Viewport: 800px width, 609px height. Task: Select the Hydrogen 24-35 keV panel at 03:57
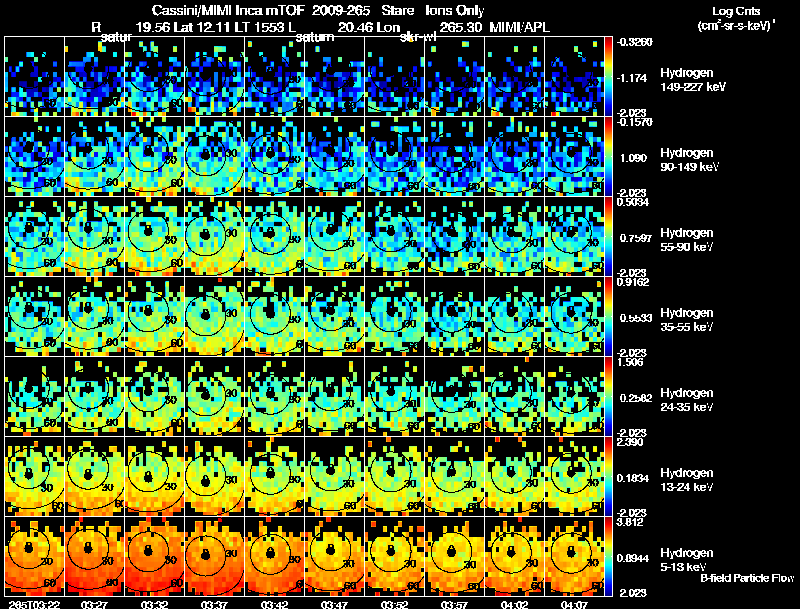click(455, 396)
